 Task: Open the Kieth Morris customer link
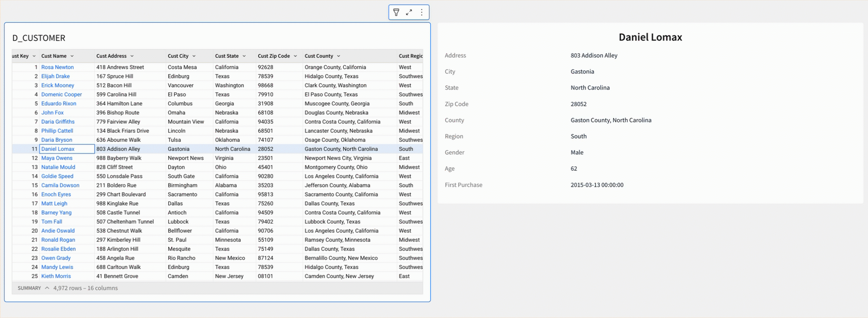[x=56, y=276]
